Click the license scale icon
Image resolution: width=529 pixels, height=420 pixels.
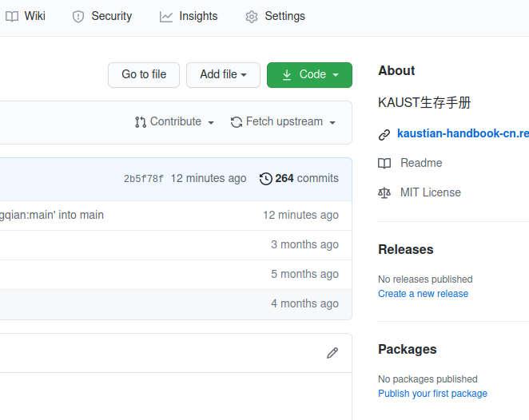[x=384, y=192]
